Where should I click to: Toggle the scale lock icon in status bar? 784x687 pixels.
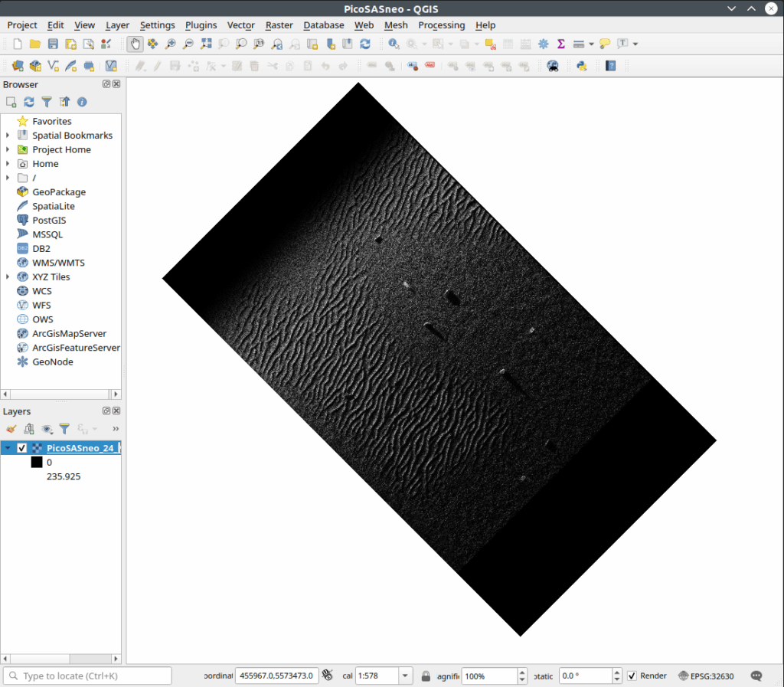pos(425,676)
